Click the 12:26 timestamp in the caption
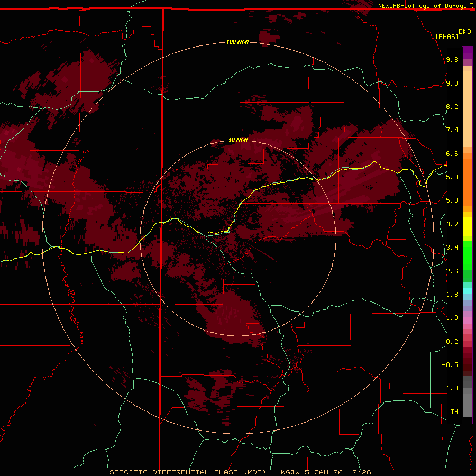Image resolution: width=476 pixels, height=476 pixels. coord(360,472)
